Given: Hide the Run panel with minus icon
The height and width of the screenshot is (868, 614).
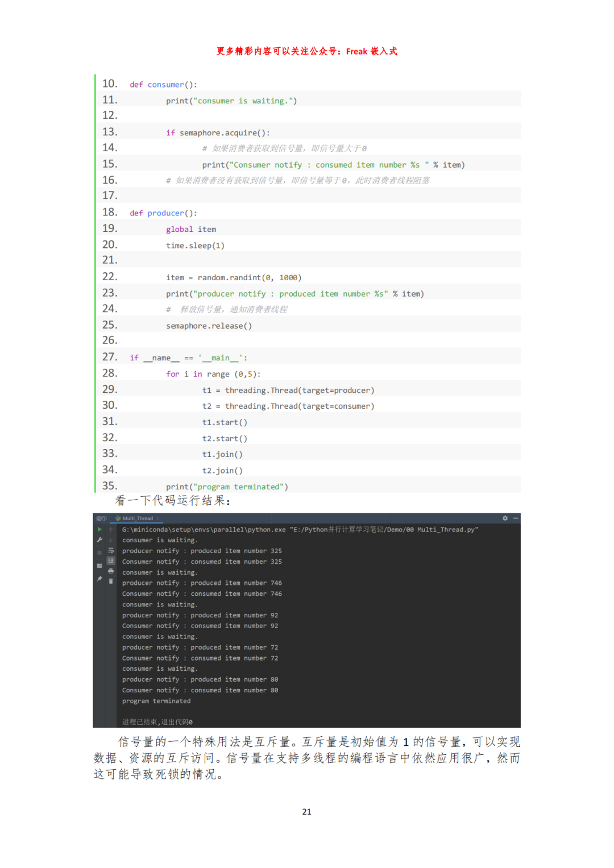Looking at the screenshot, I should click(x=516, y=518).
